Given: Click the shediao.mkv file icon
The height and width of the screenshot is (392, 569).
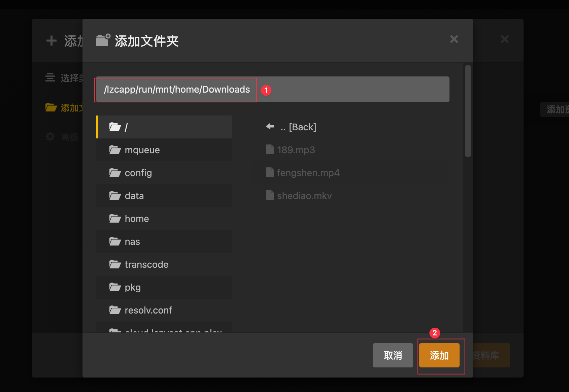Looking at the screenshot, I should pos(270,195).
